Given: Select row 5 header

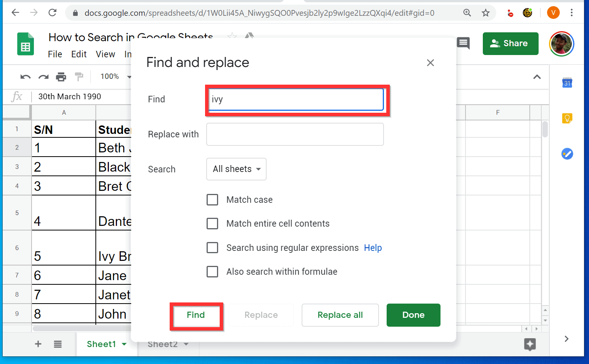Looking at the screenshot, I should tap(17, 213).
